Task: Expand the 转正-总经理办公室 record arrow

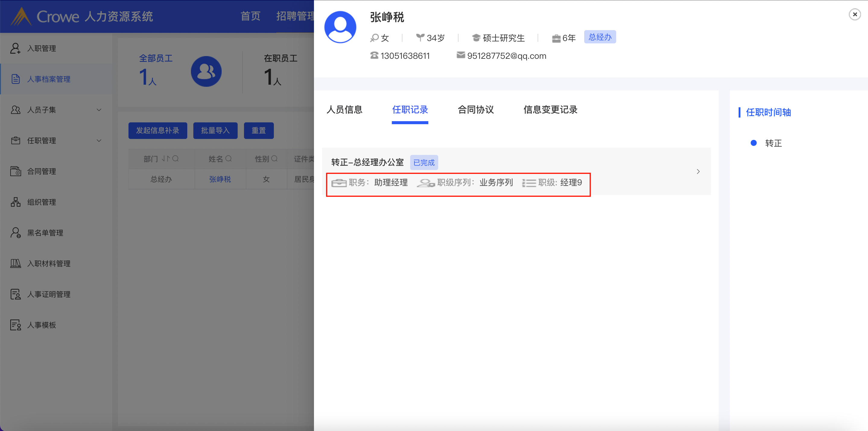Action: pyautogui.click(x=698, y=171)
